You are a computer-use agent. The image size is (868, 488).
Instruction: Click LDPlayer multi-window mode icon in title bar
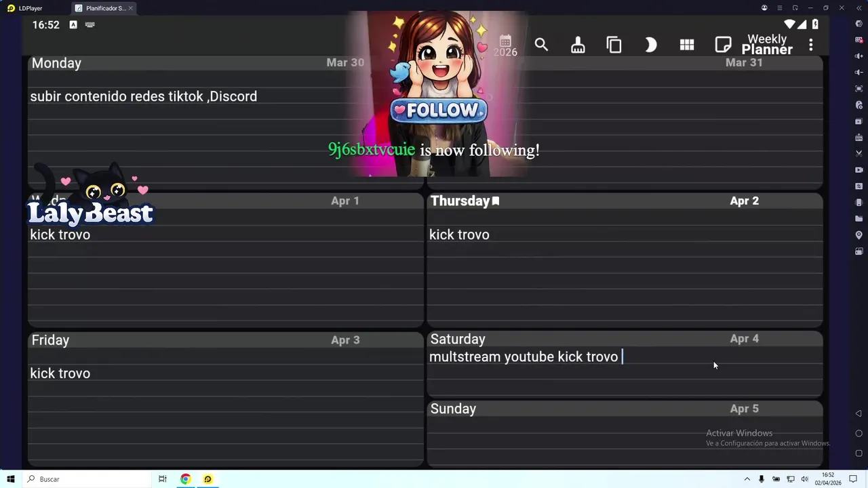coord(795,8)
